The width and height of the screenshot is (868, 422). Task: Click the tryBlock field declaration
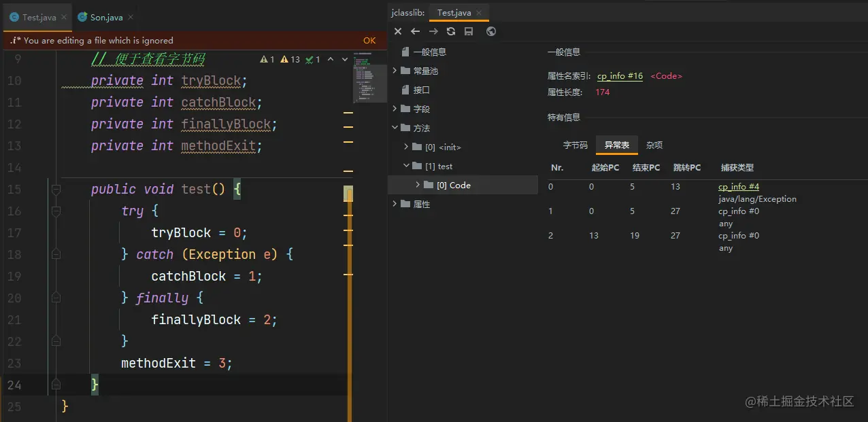click(x=211, y=80)
